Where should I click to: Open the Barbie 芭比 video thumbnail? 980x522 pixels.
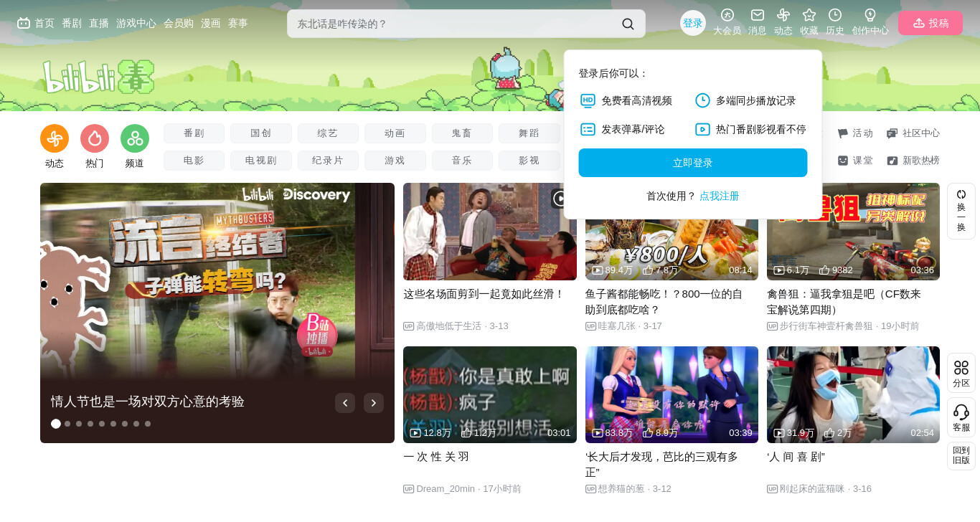pyautogui.click(x=672, y=394)
